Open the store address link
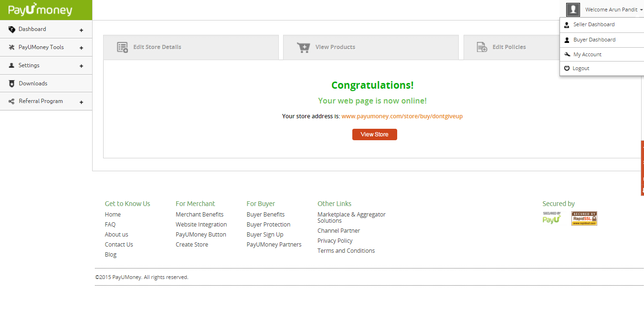 (x=402, y=116)
